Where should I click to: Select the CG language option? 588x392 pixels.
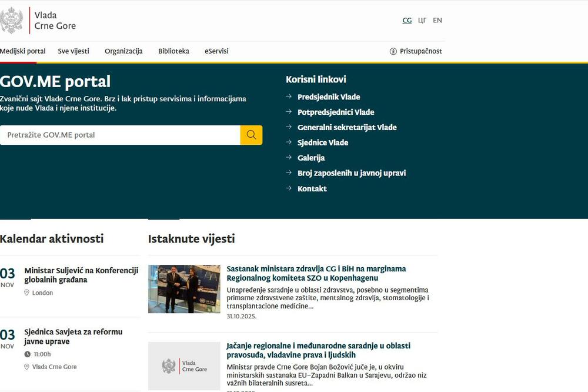coord(407,20)
